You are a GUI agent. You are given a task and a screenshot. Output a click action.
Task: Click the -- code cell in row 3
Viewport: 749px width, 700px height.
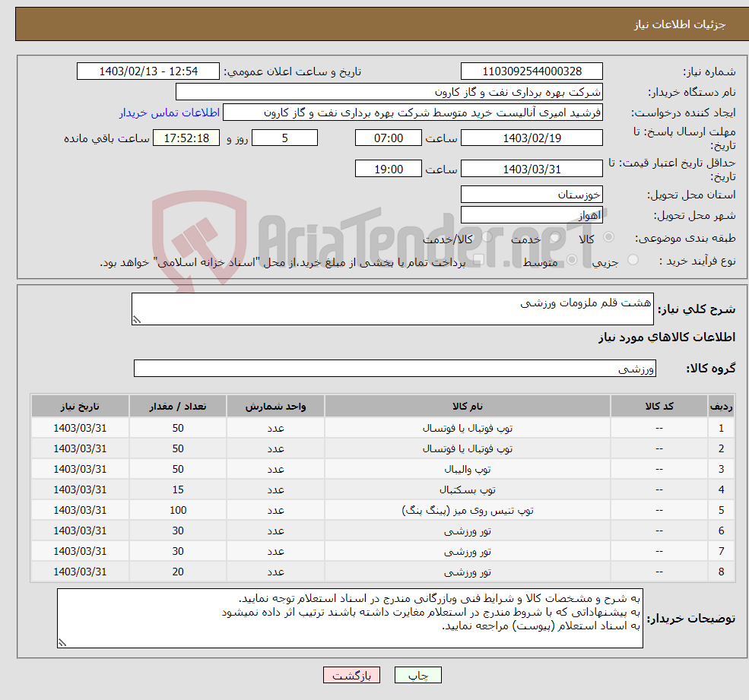659,470
